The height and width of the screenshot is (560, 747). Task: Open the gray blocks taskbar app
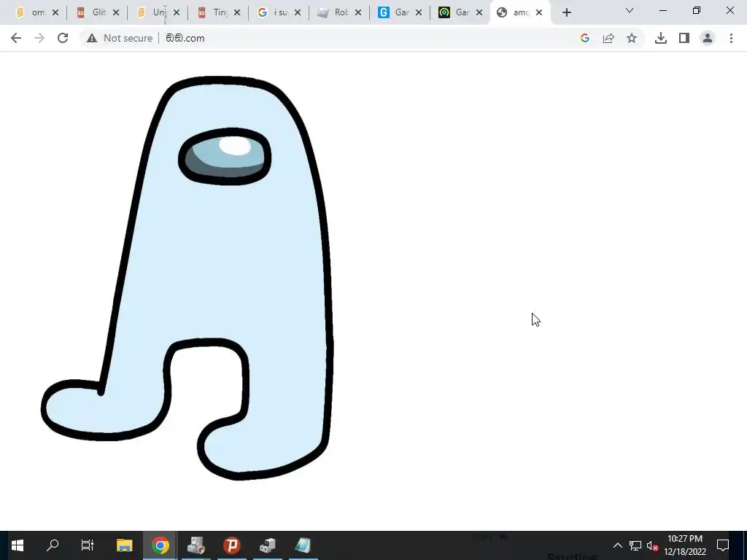267,545
